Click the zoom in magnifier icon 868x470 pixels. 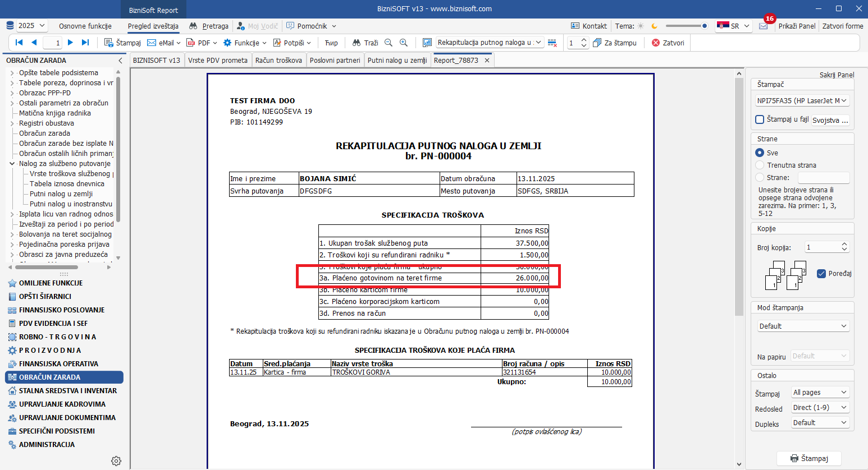[x=403, y=43]
